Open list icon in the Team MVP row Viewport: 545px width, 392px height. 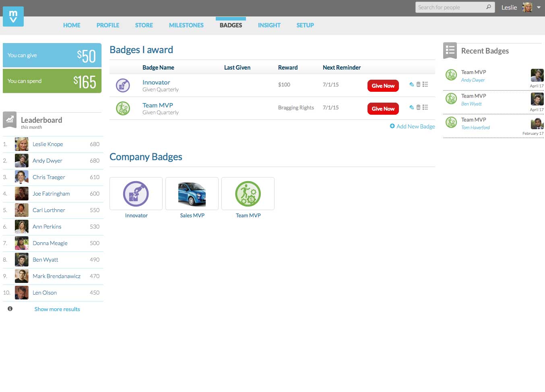click(x=425, y=107)
